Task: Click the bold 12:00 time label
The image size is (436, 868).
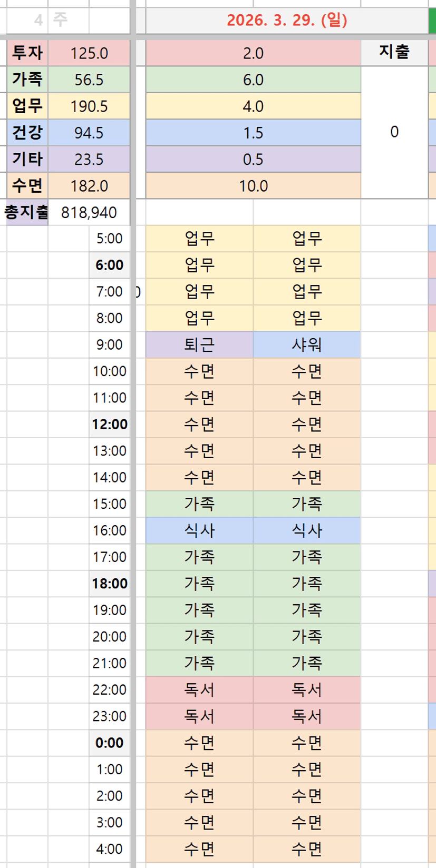Action: (110, 424)
